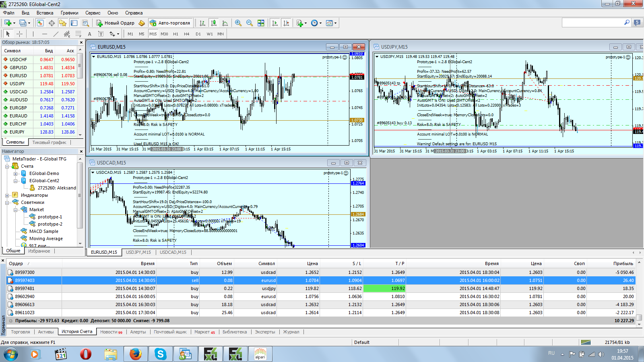Switch to the Журнал terminal tab
The width and height of the screenshot is (644, 362).
[x=291, y=332]
